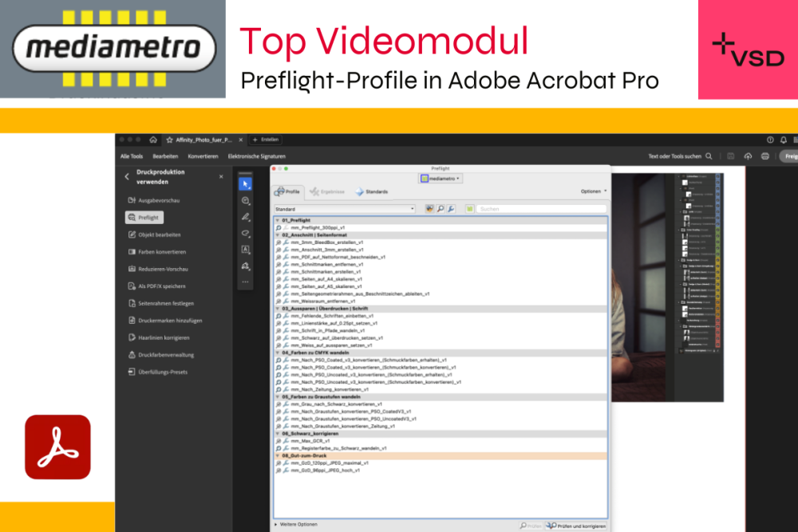
Task: Click the help question mark icon
Action: click(x=770, y=140)
